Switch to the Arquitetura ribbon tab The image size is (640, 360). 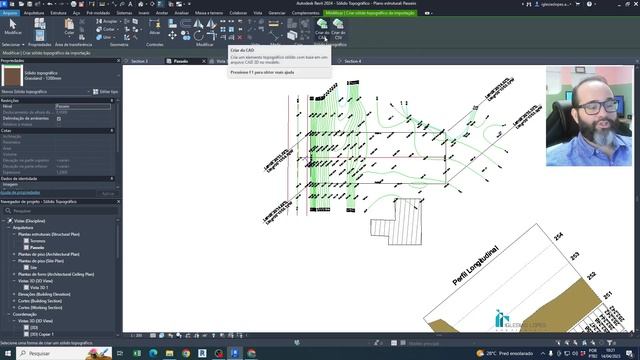point(34,13)
